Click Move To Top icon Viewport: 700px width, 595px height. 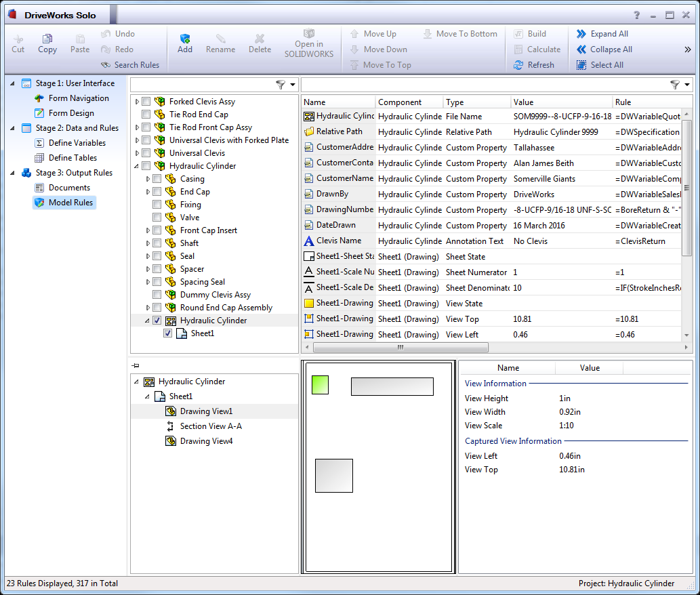pos(354,65)
